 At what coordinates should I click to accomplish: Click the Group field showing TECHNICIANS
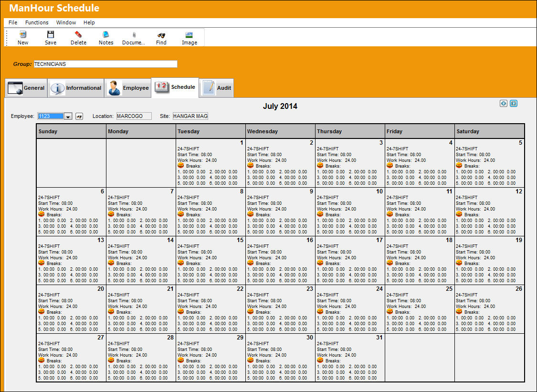click(x=105, y=64)
